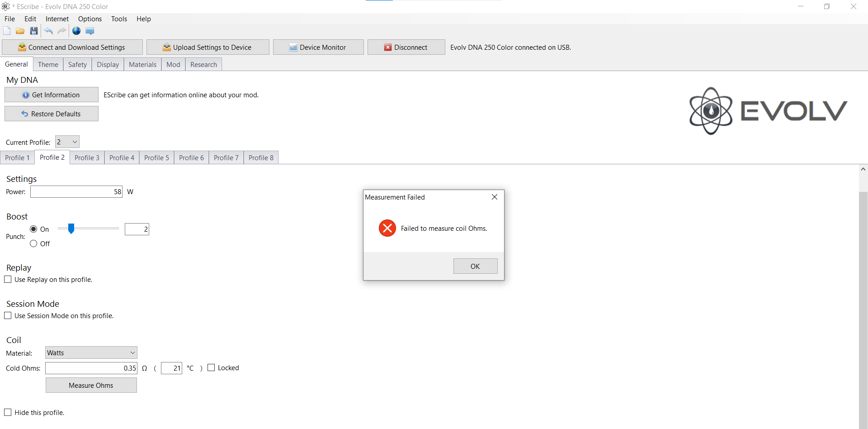Click the New file icon in toolbar
Screen dimensions: 868x429
7,31
